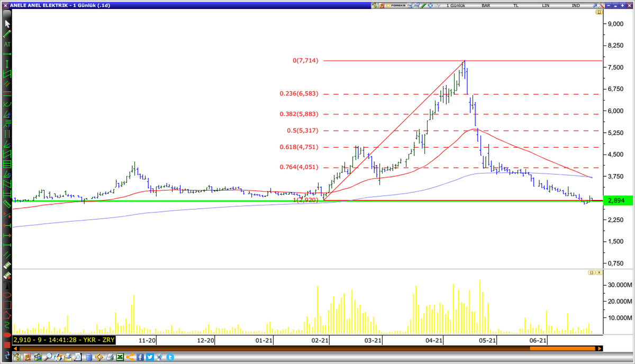This screenshot has width=635, height=364.
Task: Select the horizontal line drawing tool
Action: click(x=7, y=54)
